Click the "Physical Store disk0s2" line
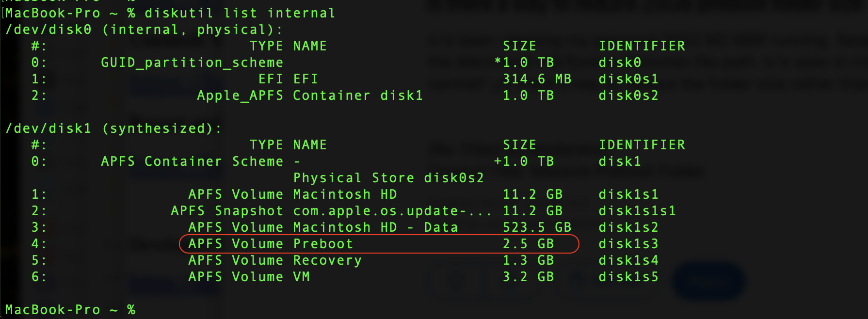 388,178
